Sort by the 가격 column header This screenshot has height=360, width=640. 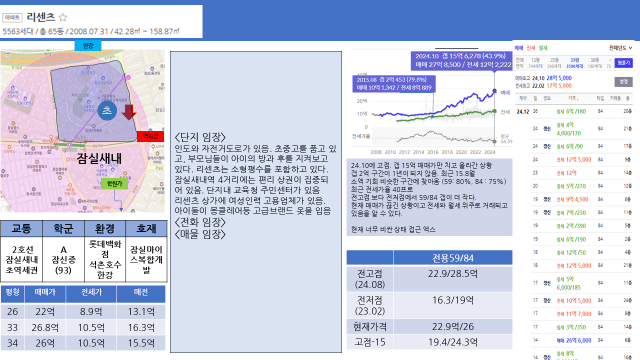tap(573, 98)
